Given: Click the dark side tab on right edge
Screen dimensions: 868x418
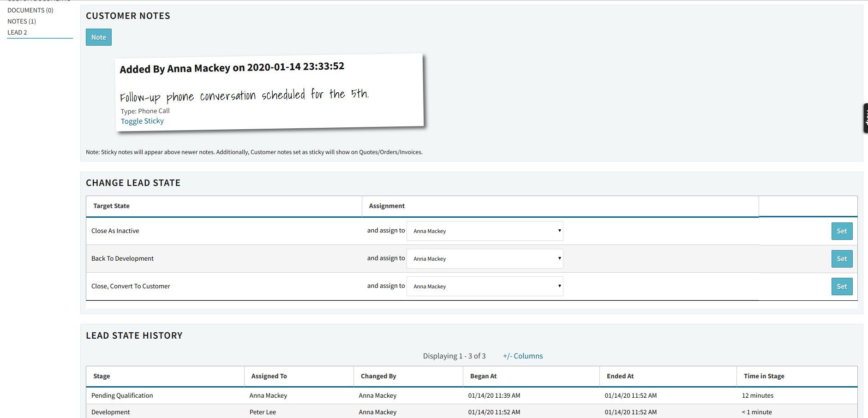Looking at the screenshot, I should tap(865, 118).
